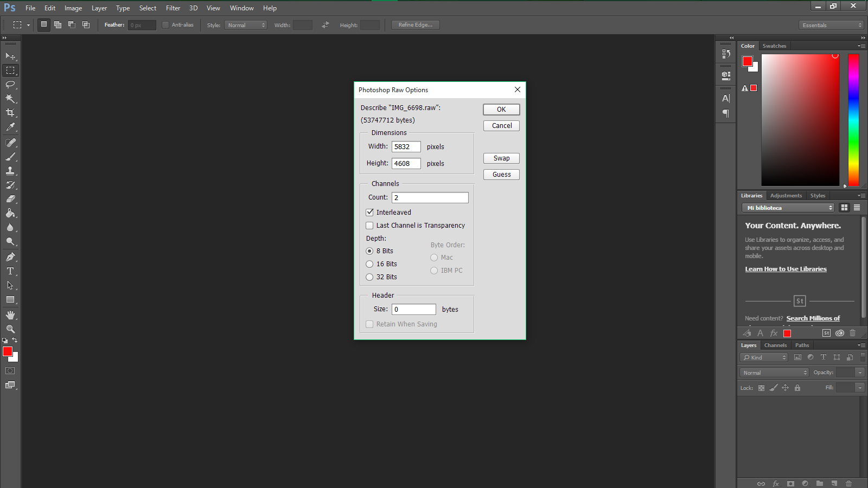Image resolution: width=868 pixels, height=488 pixels.
Task: Select the Eyedropper tool
Action: coord(10,127)
